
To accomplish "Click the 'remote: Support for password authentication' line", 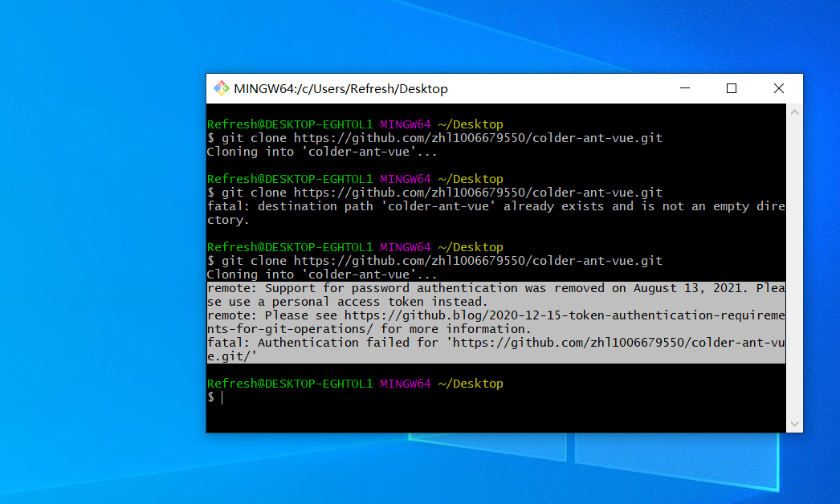I will pyautogui.click(x=496, y=288).
